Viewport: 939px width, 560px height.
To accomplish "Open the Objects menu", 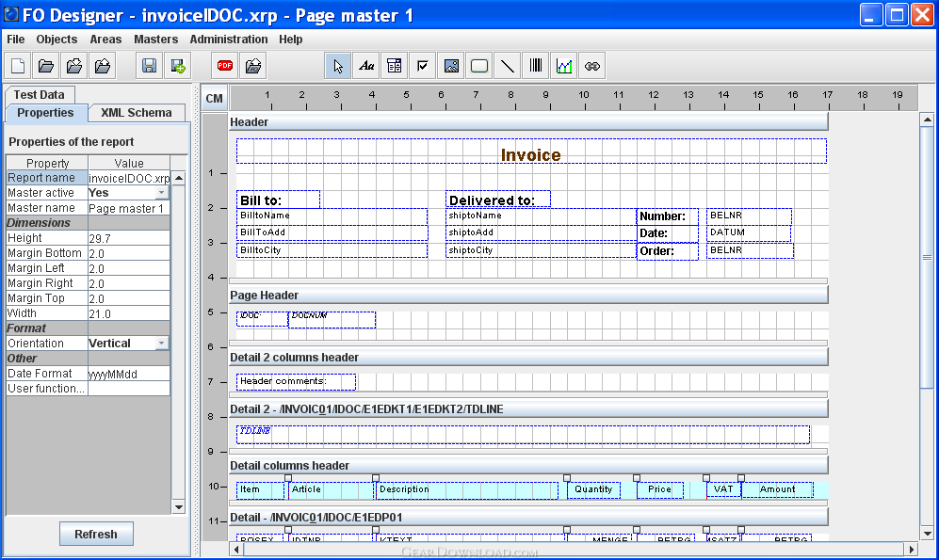I will click(57, 39).
